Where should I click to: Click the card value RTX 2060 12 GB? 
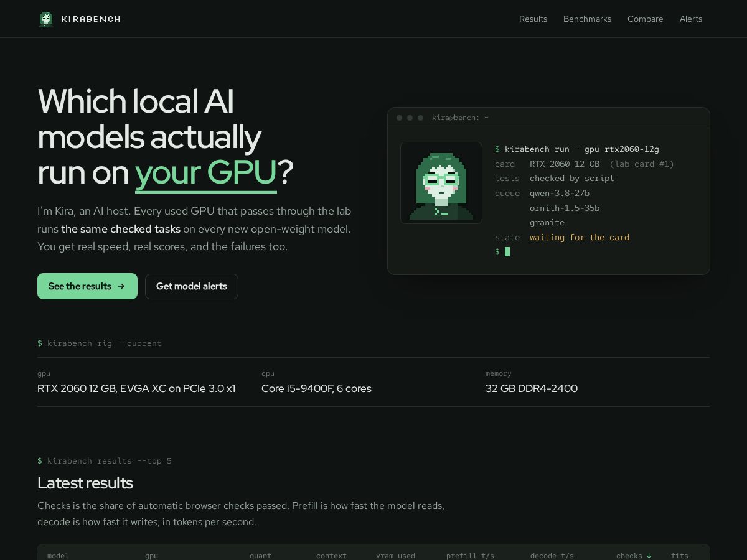click(565, 164)
